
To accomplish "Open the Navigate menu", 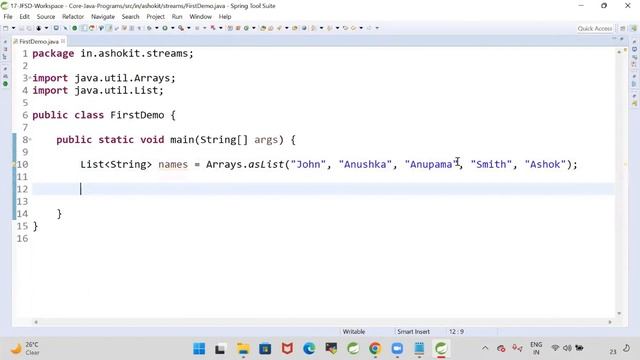I will pos(103,17).
